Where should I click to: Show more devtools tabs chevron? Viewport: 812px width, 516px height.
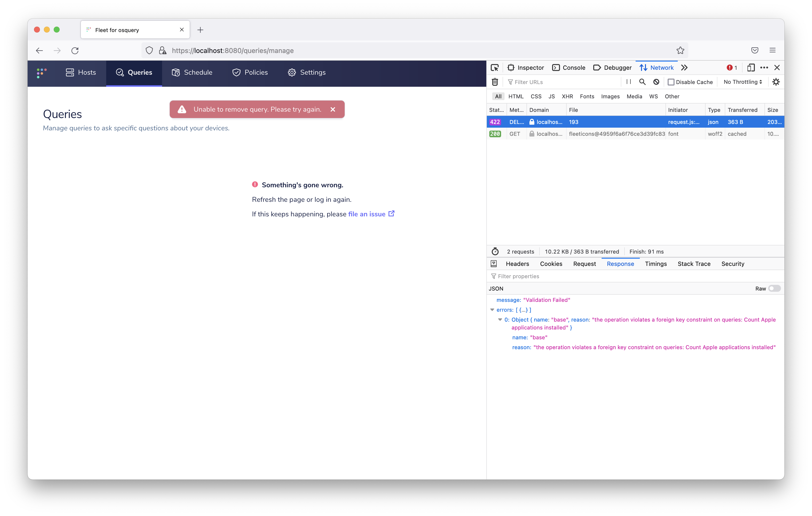click(x=684, y=68)
